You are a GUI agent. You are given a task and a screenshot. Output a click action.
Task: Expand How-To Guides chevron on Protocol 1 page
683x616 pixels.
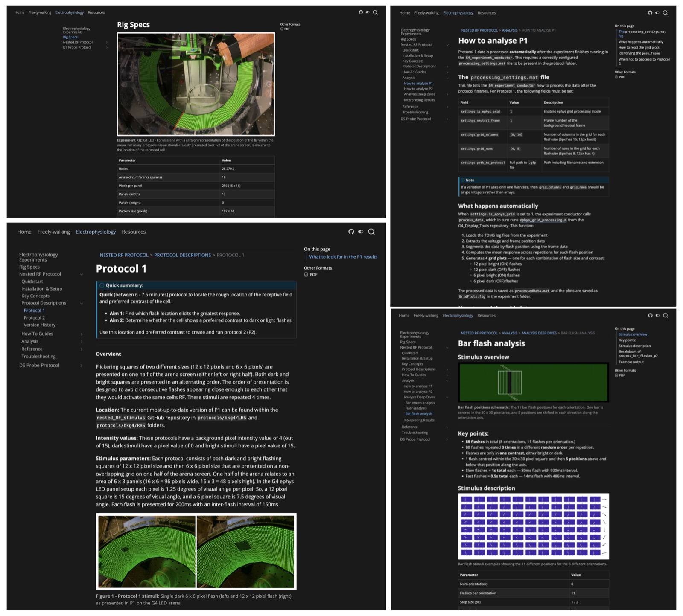pyautogui.click(x=82, y=334)
